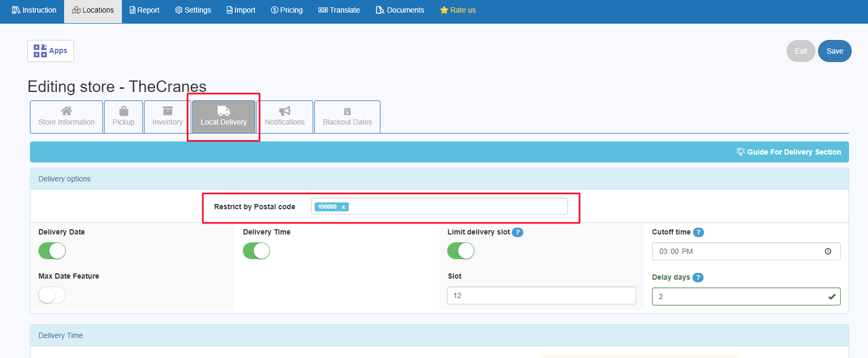The height and width of the screenshot is (358, 868).
Task: Open the Blackout Dates tab
Action: click(x=347, y=117)
